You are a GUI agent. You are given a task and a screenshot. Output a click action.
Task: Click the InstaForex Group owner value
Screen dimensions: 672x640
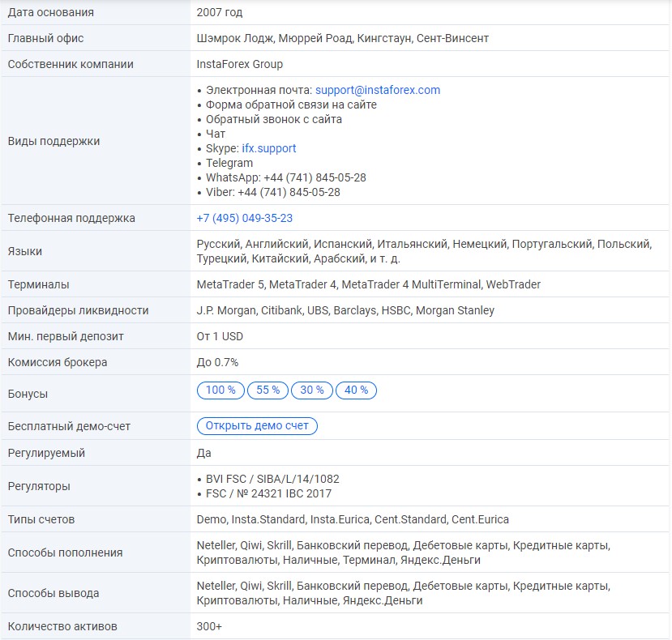tap(239, 64)
